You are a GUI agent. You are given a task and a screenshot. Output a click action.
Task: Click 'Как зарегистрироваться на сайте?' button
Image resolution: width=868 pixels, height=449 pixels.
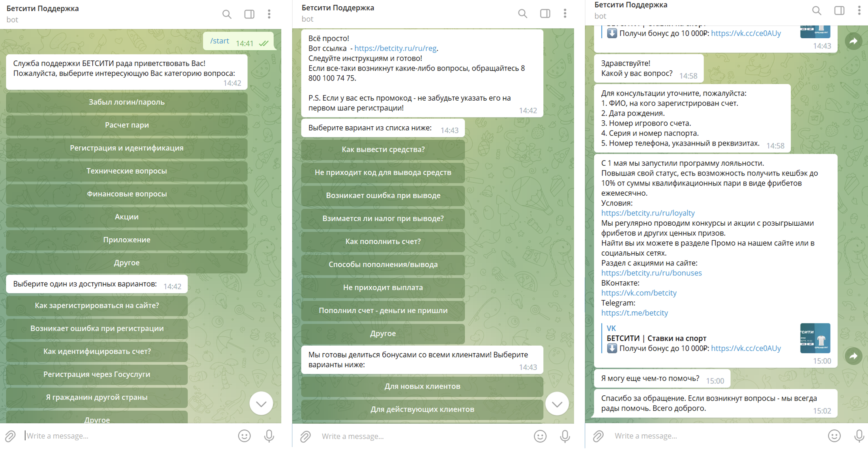[x=97, y=305]
